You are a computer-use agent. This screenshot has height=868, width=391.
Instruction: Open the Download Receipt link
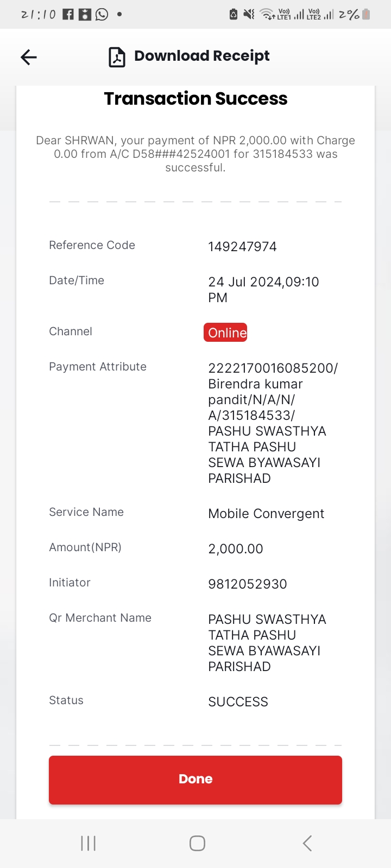point(201,56)
